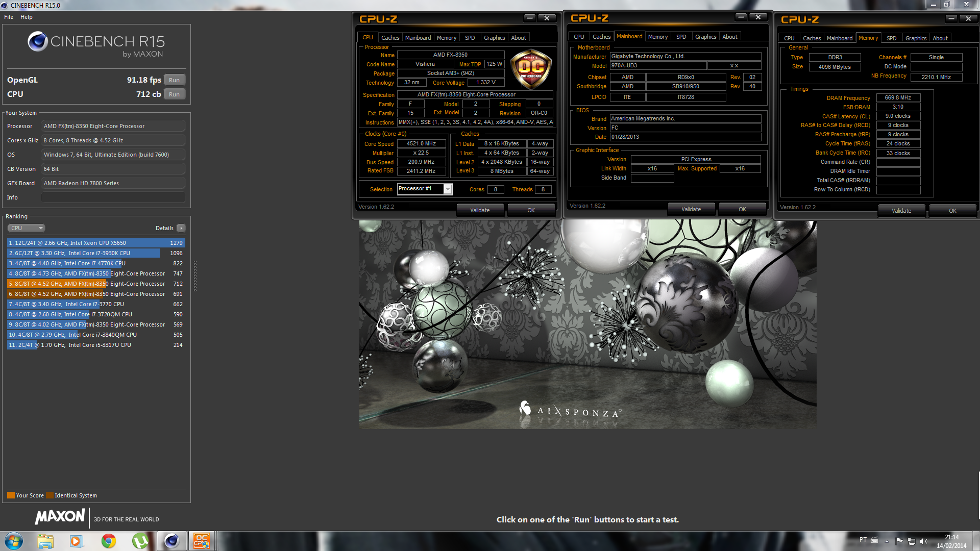Click Validate in the Memory CPU-Z window
This screenshot has width=980, height=551.
(x=901, y=211)
